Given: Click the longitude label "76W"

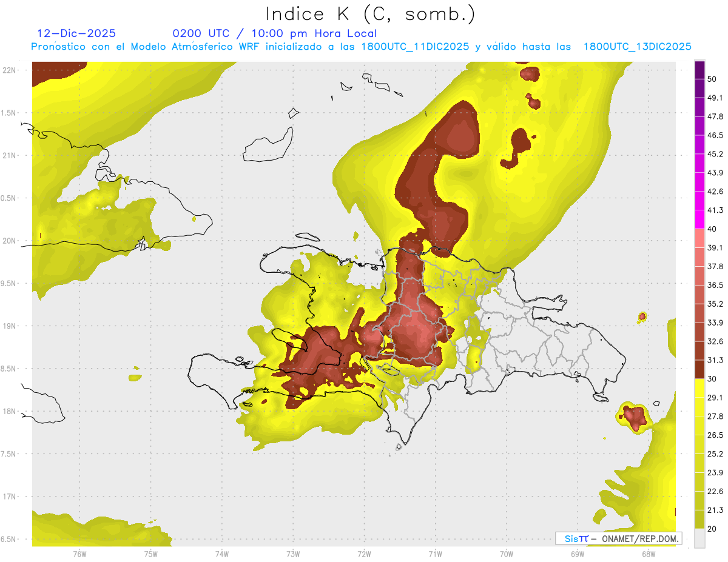Looking at the screenshot, I should point(79,554).
